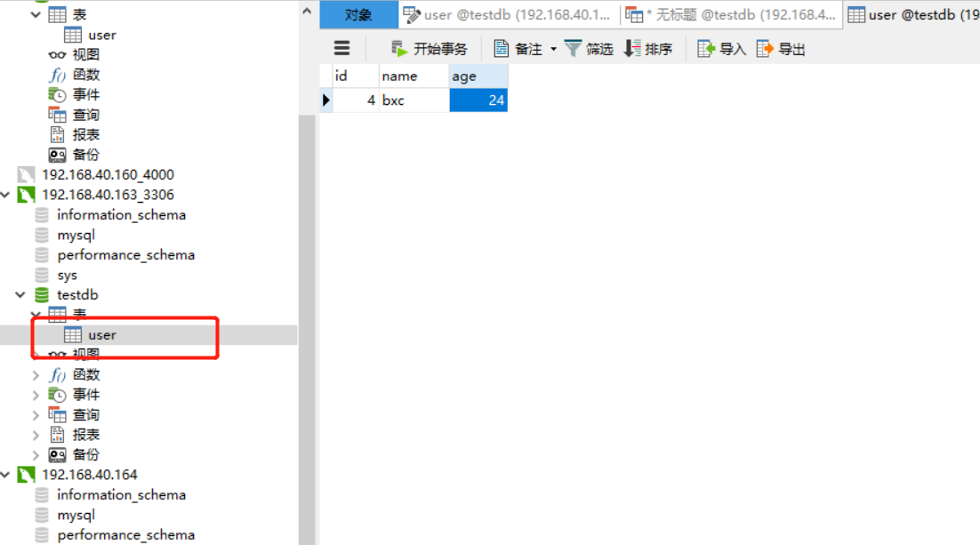Open the dropdown arrow next to 备注
The width and height of the screenshot is (980, 545).
pyautogui.click(x=553, y=49)
